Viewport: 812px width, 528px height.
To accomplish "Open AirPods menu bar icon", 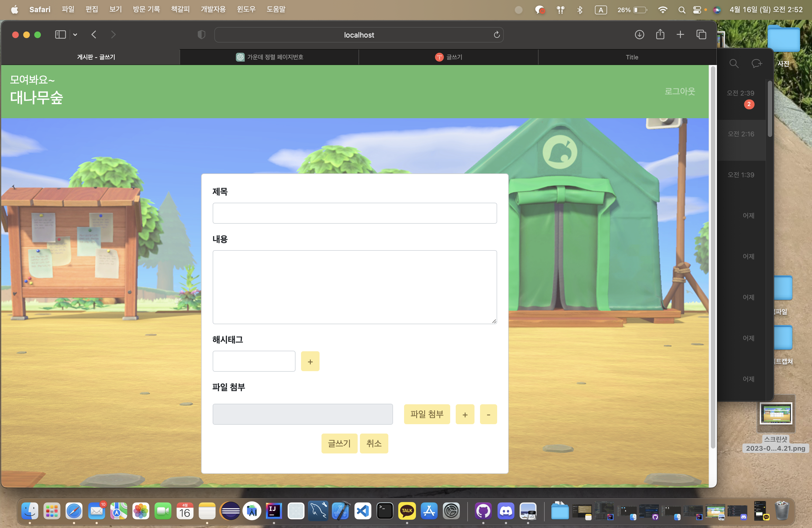I will pos(560,10).
